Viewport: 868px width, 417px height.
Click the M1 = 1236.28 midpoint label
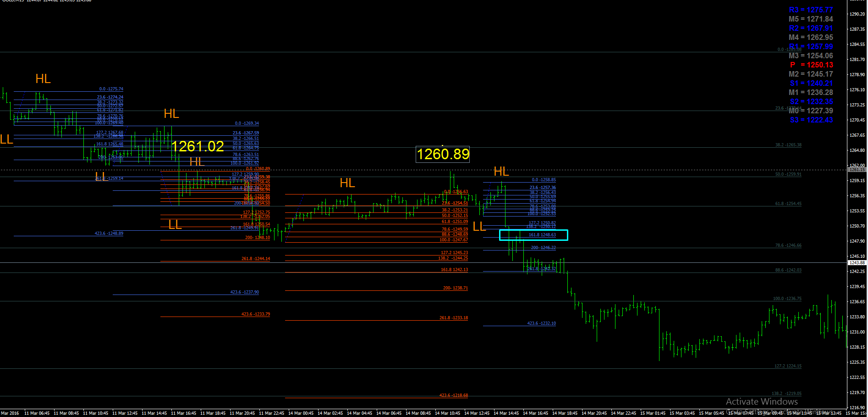click(x=811, y=93)
